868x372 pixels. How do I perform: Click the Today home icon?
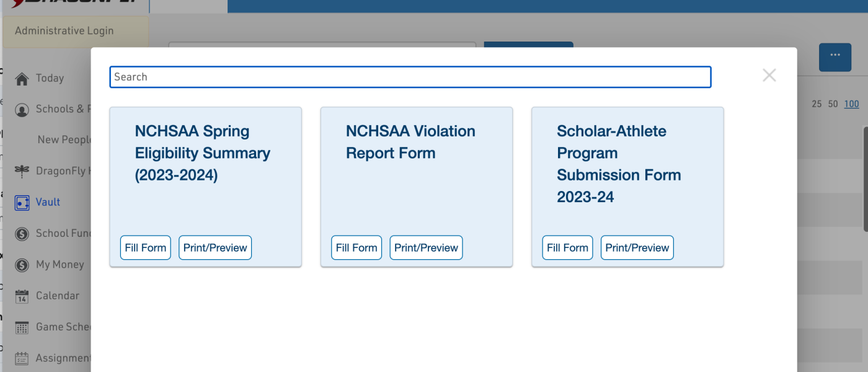22,79
